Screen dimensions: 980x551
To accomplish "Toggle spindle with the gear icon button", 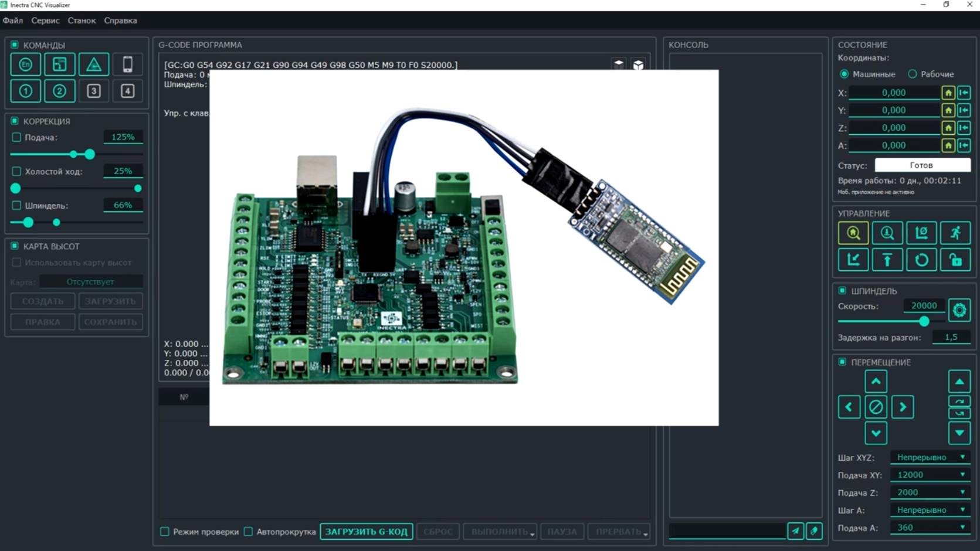I will (x=959, y=310).
